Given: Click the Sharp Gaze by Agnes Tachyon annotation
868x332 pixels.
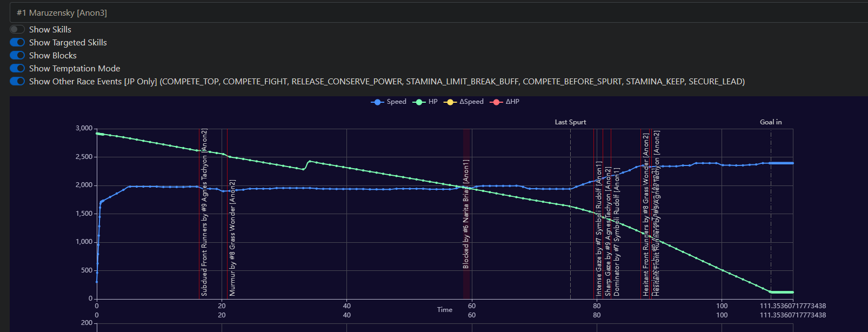Looking at the screenshot, I should coord(608,231).
